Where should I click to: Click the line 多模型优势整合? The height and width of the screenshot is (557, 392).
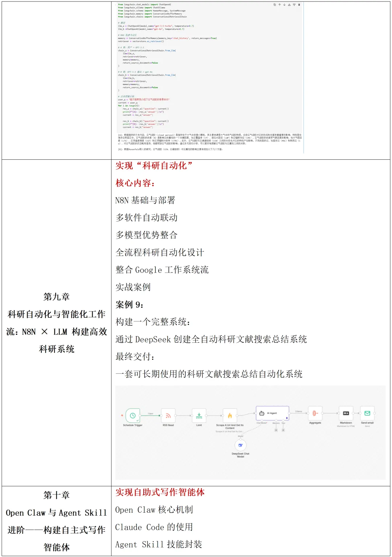(147, 235)
